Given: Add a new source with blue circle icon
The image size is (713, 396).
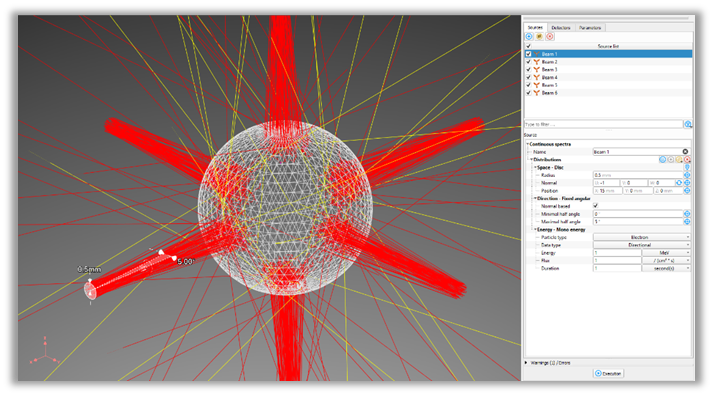Looking at the screenshot, I should tap(529, 36).
